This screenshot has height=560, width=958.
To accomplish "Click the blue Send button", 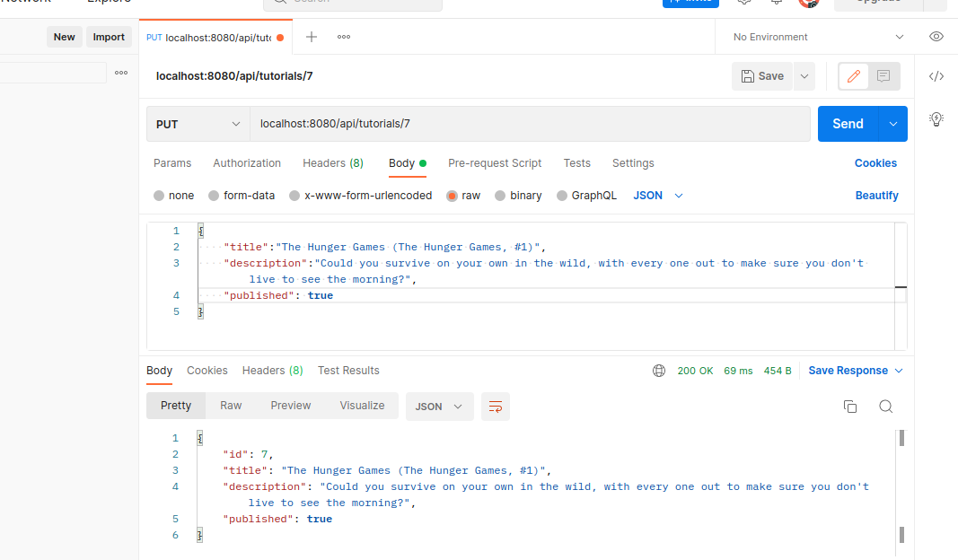I will point(848,124).
